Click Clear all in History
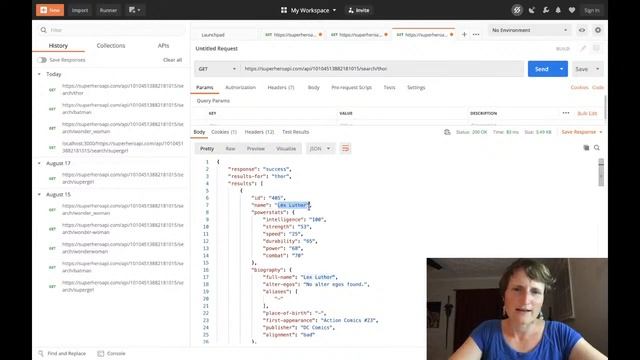The height and width of the screenshot is (360, 640). 172,60
